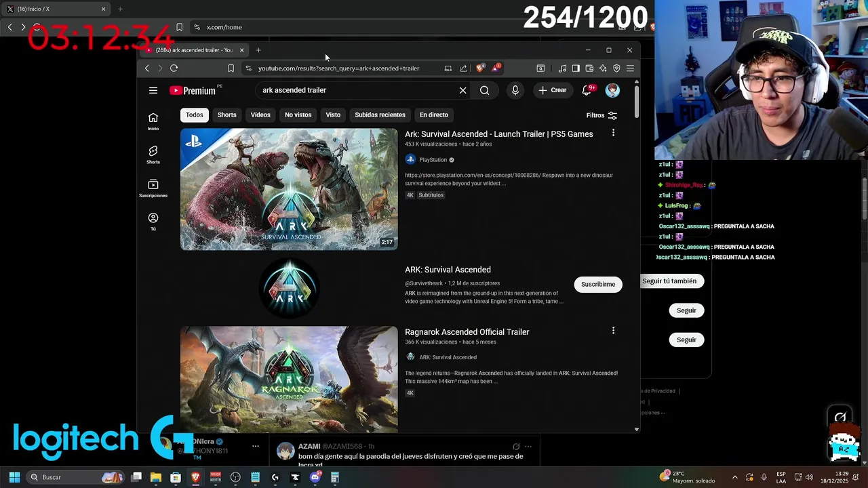Open Brave sidebar panel toggle
Viewport: 868px width, 488px height.
tap(576, 68)
